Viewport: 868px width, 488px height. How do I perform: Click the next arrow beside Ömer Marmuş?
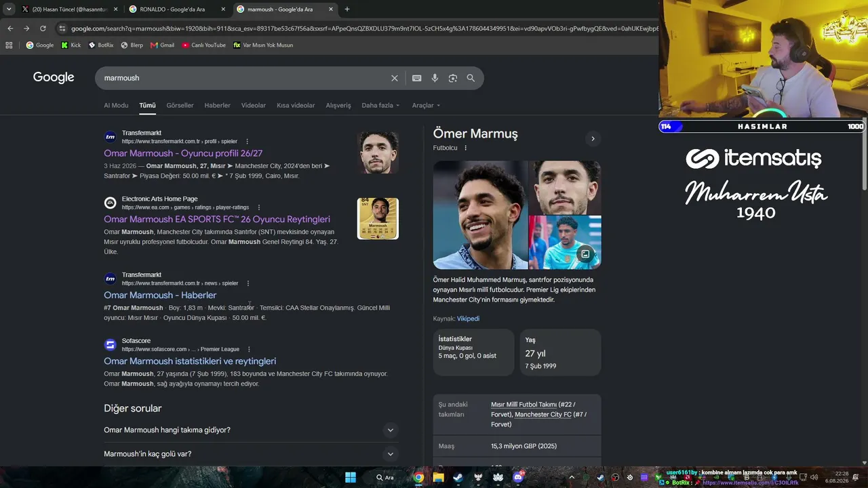593,139
